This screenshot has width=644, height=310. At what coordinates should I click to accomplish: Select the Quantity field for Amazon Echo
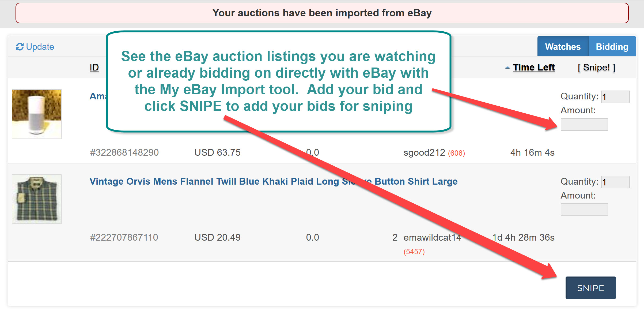point(615,96)
